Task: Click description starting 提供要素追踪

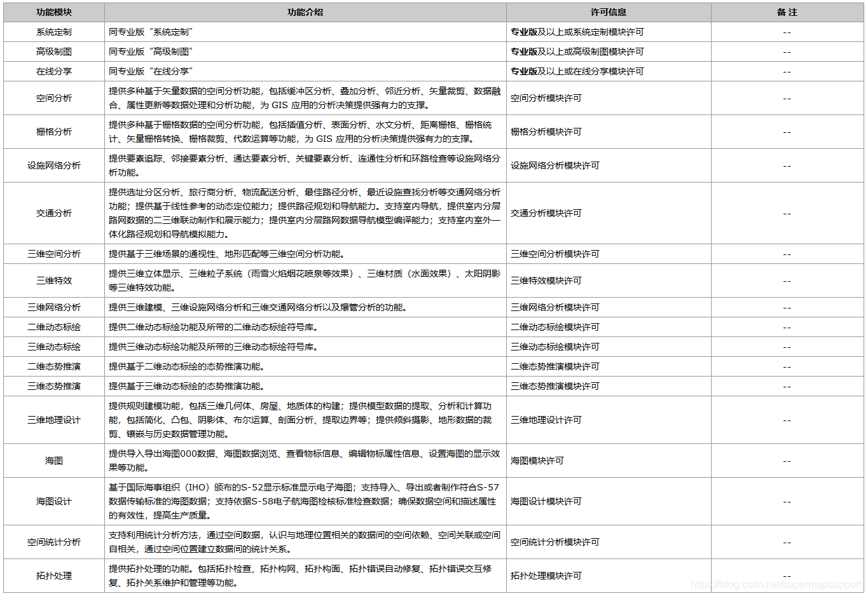Action: pyautogui.click(x=305, y=165)
